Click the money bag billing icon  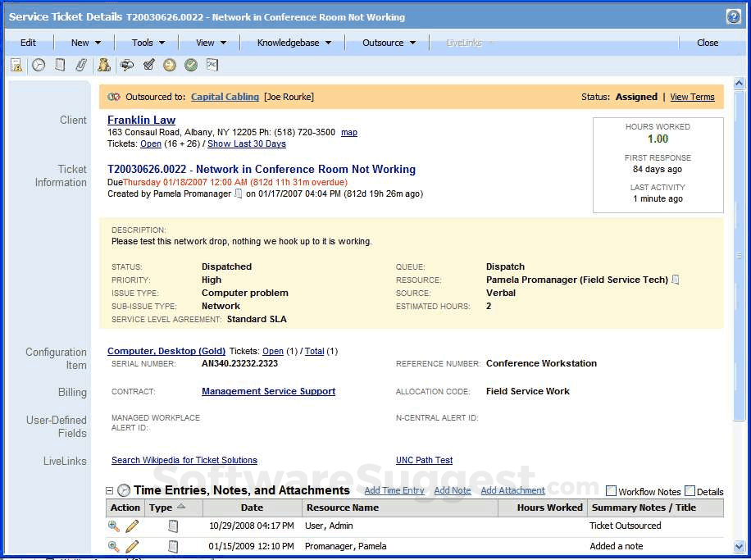pyautogui.click(x=104, y=65)
